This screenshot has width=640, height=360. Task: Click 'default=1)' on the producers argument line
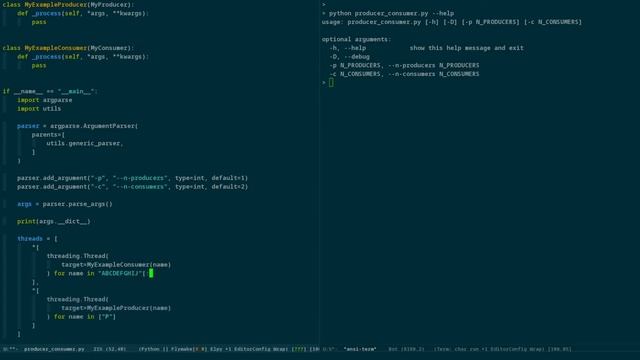pos(230,178)
